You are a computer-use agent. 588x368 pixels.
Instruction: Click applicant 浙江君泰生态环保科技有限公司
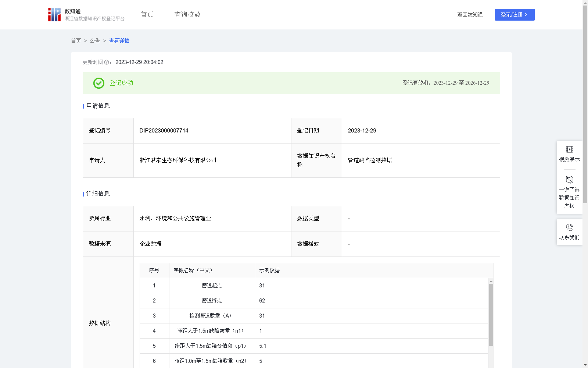click(x=178, y=160)
